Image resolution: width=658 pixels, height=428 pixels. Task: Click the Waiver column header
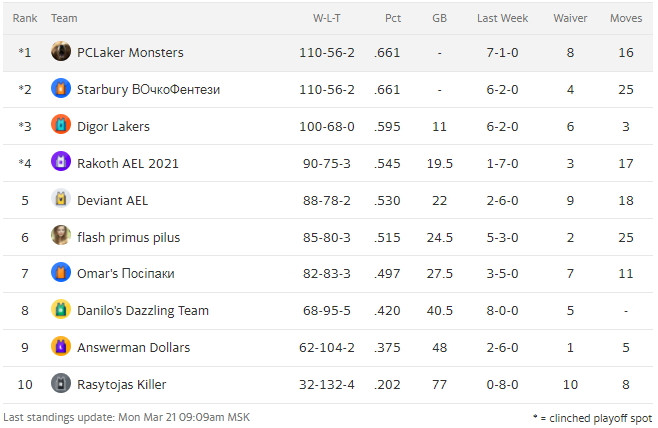click(570, 18)
